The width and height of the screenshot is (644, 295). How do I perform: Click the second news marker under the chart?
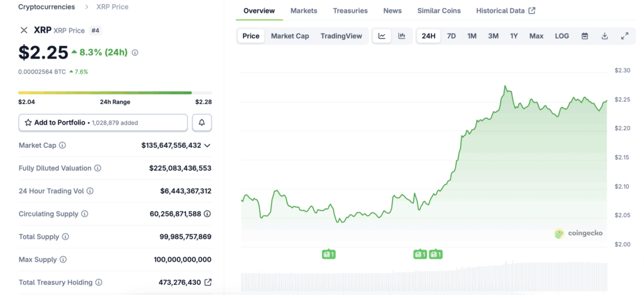[419, 255]
